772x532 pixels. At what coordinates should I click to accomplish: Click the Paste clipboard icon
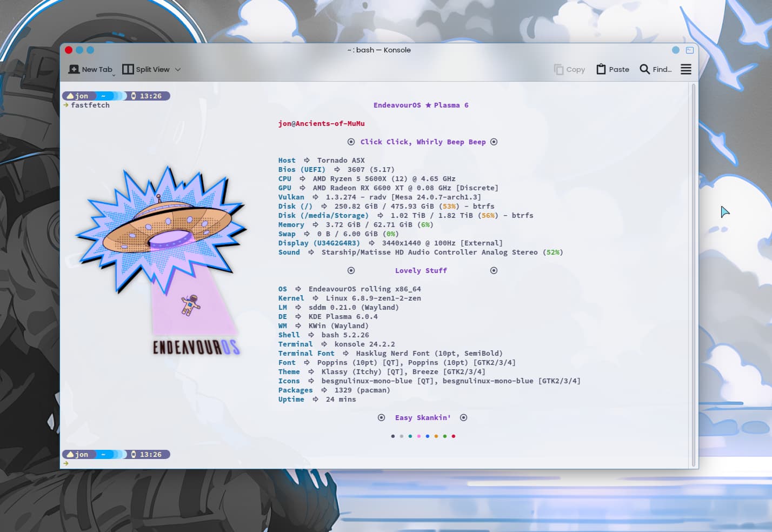(601, 69)
